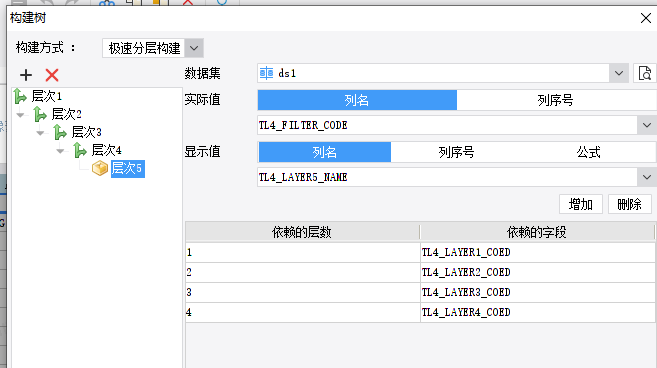The image size is (657, 368).
Task: Select the 层次5 tree item
Action: (128, 168)
